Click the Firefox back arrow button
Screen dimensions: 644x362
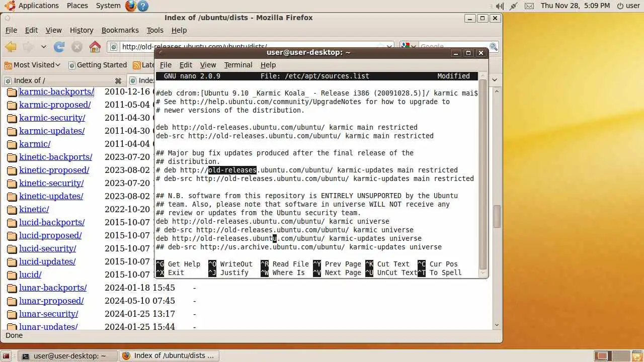pos(11,47)
